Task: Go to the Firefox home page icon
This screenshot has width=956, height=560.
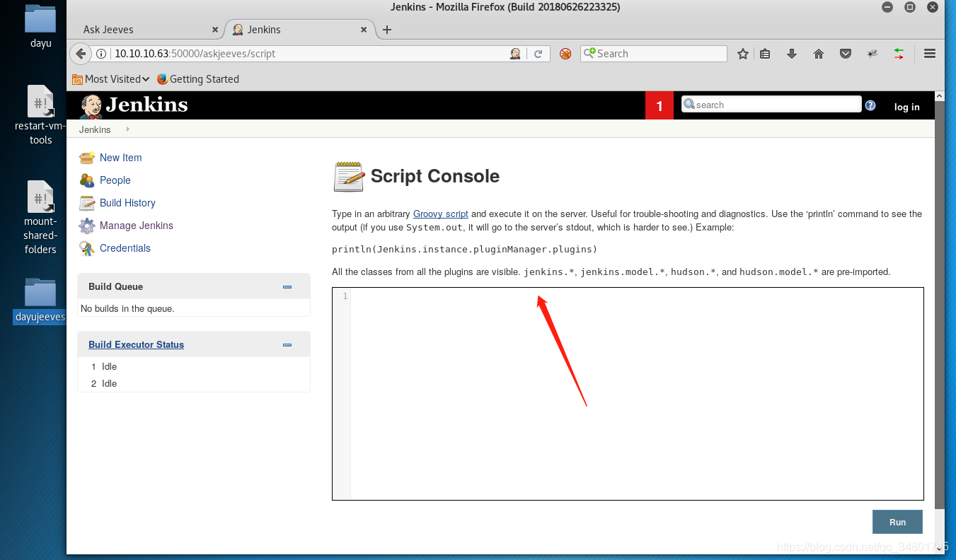Action: pyautogui.click(x=819, y=54)
